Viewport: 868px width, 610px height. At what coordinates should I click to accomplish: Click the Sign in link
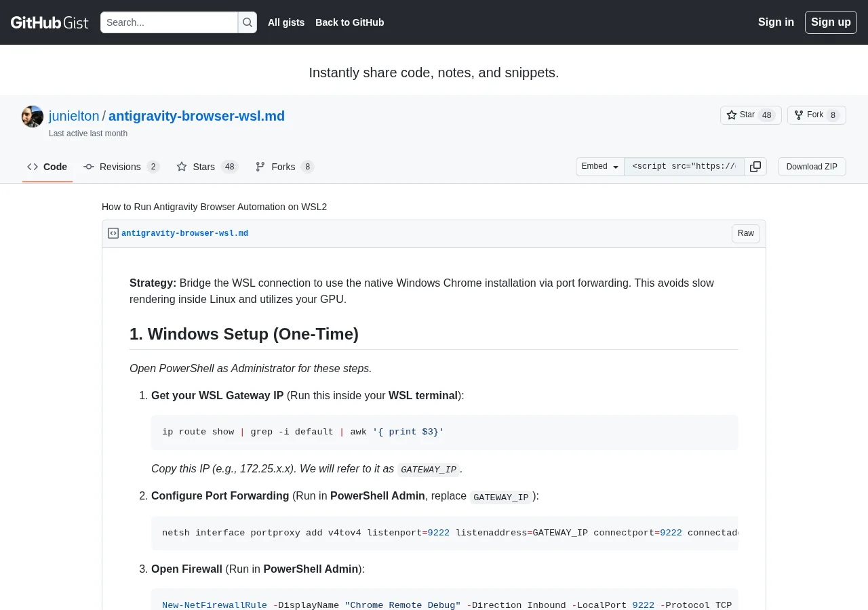point(776,22)
